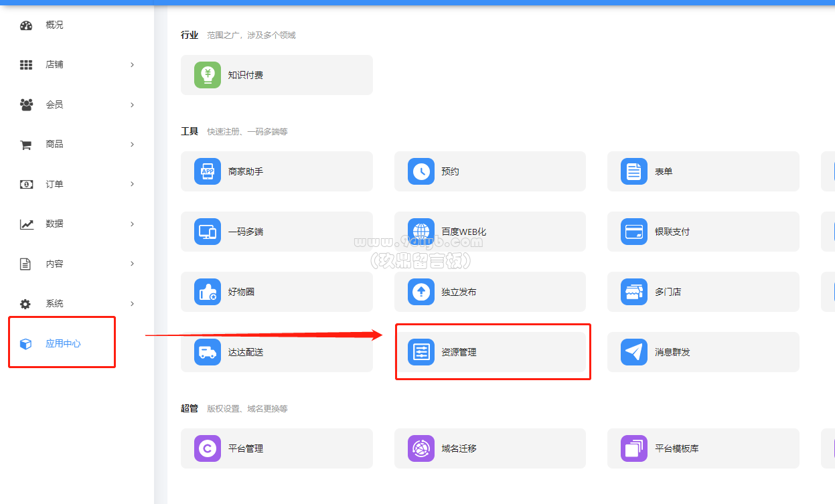Viewport: 835px width, 504px height.
Task: Select 数据 sidebar menu item
Action: point(77,224)
